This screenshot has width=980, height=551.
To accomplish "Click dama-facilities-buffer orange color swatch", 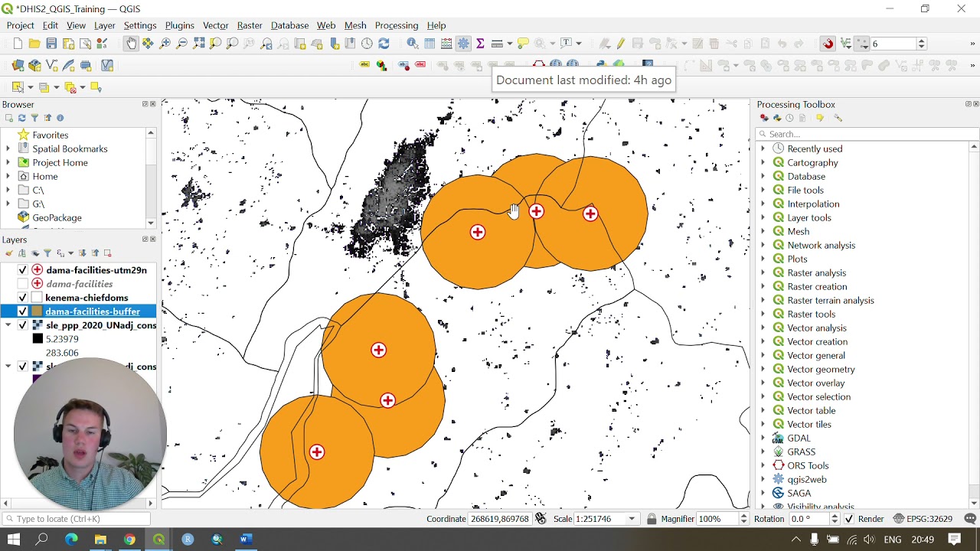I will (38, 311).
